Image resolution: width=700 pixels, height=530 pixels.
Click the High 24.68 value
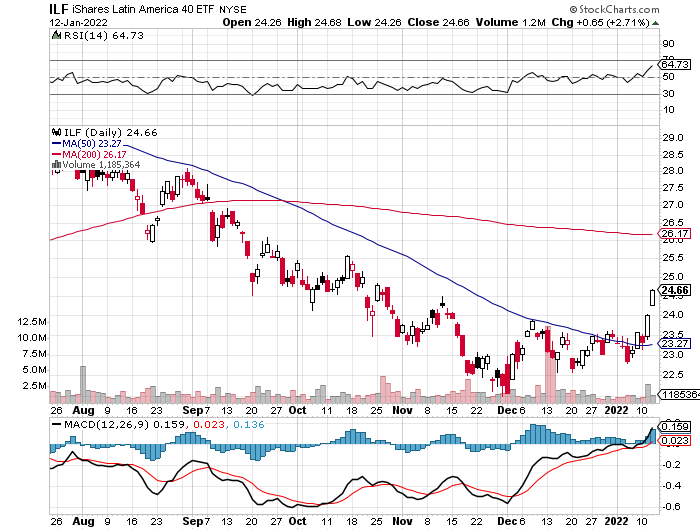pyautogui.click(x=314, y=22)
